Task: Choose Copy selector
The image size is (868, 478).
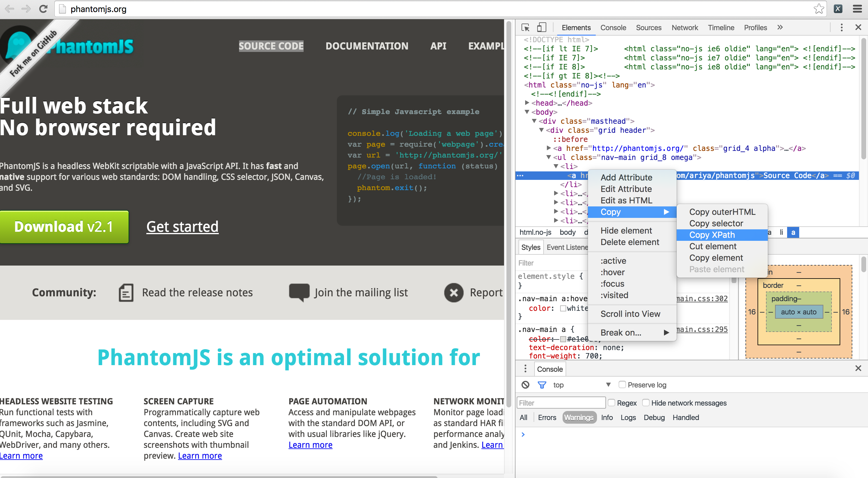Action: coord(722,223)
